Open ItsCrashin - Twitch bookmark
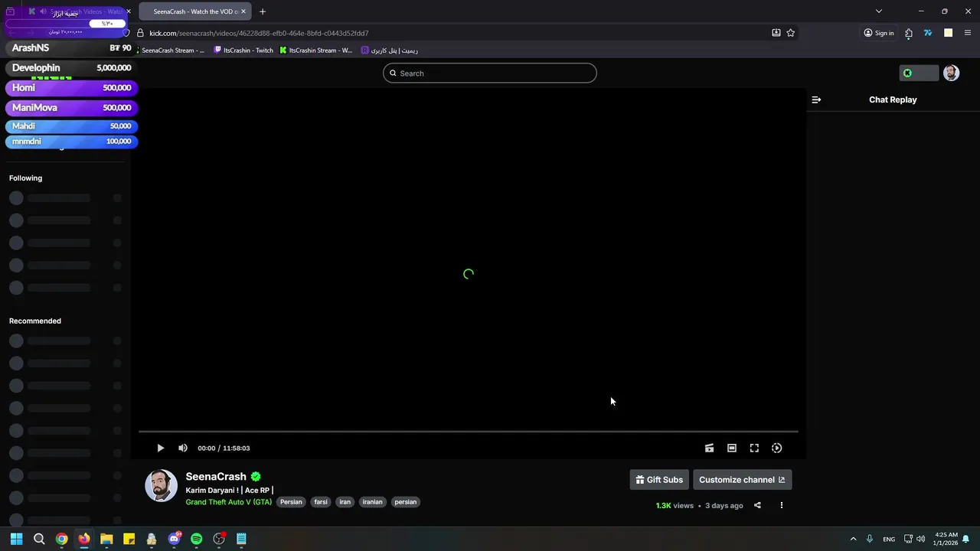 [x=243, y=51]
